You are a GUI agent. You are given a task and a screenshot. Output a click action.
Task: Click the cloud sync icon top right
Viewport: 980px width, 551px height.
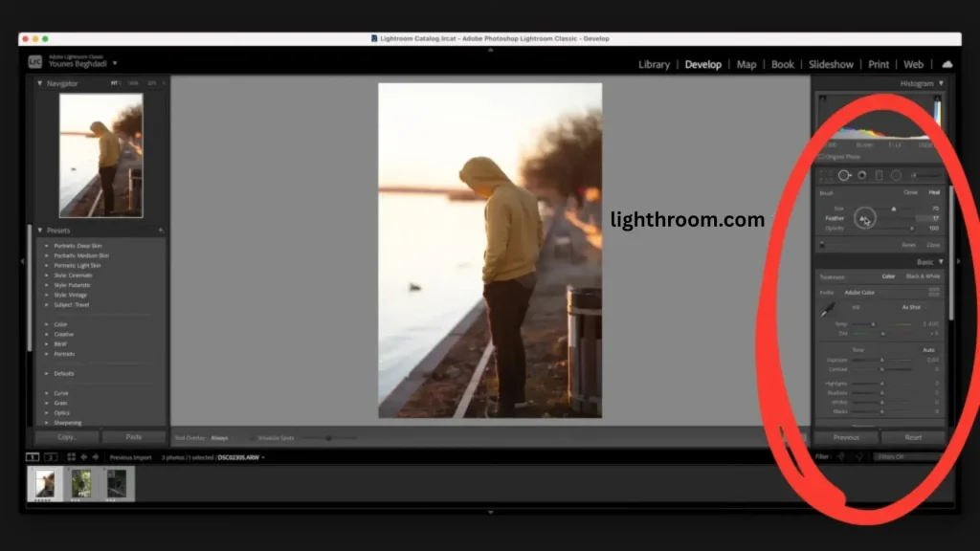[x=947, y=64]
